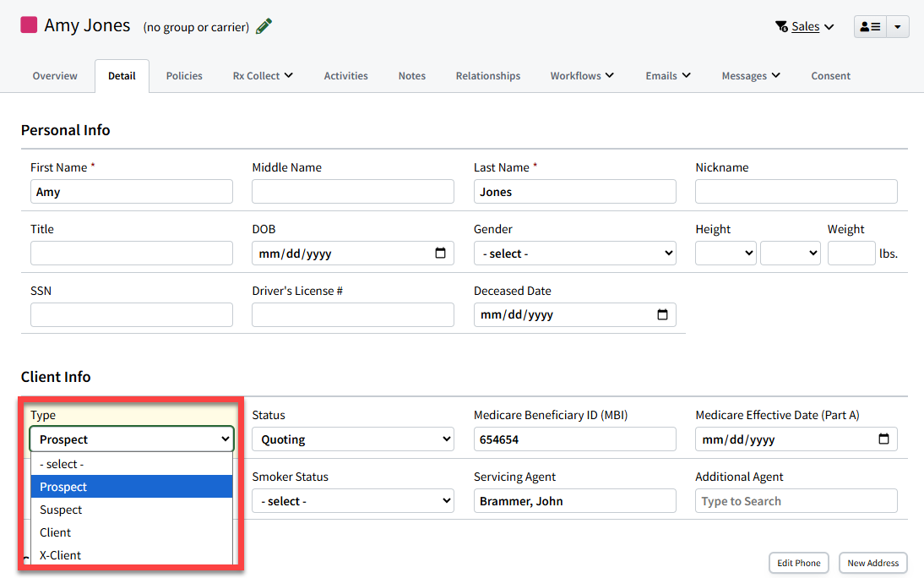Click the Additional Agent search field
924x578 pixels.
[796, 501]
